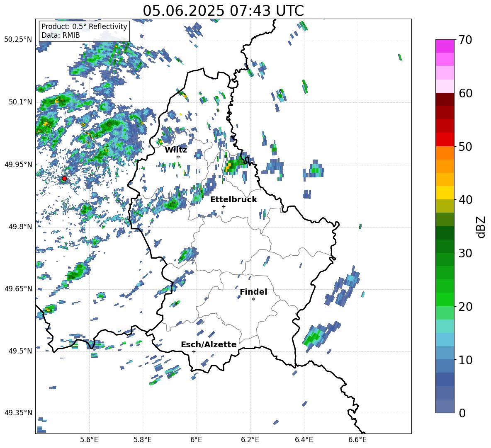Pick the yellow colorbar segment above 40

coord(445,193)
